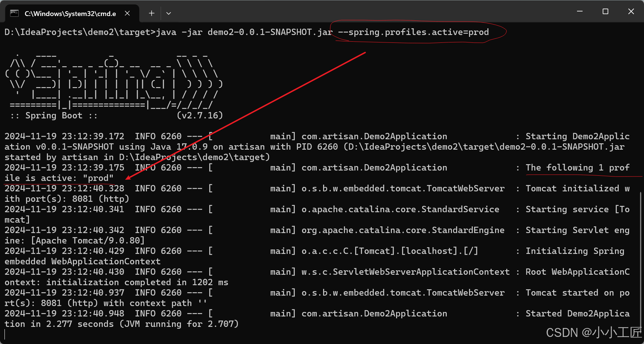Click the cmd icon on the terminal tab

point(15,13)
